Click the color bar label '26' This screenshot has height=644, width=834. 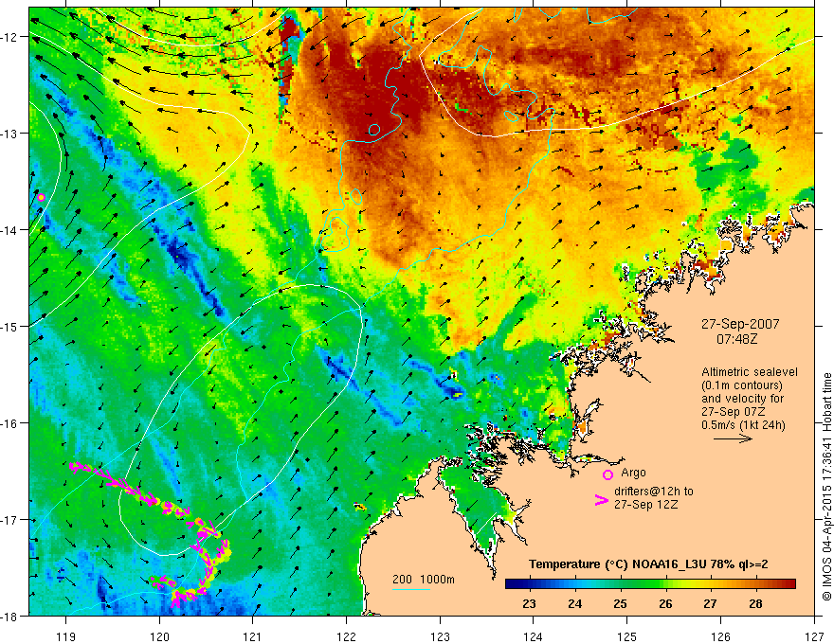(x=665, y=604)
